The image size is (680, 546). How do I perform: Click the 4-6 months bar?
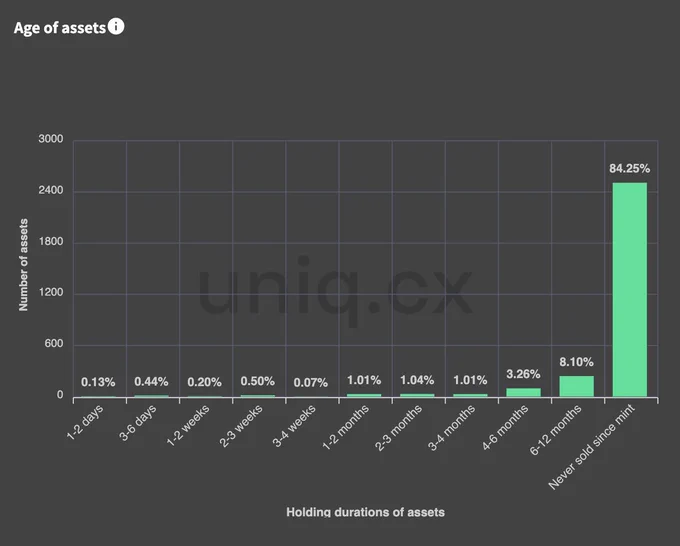point(523,392)
